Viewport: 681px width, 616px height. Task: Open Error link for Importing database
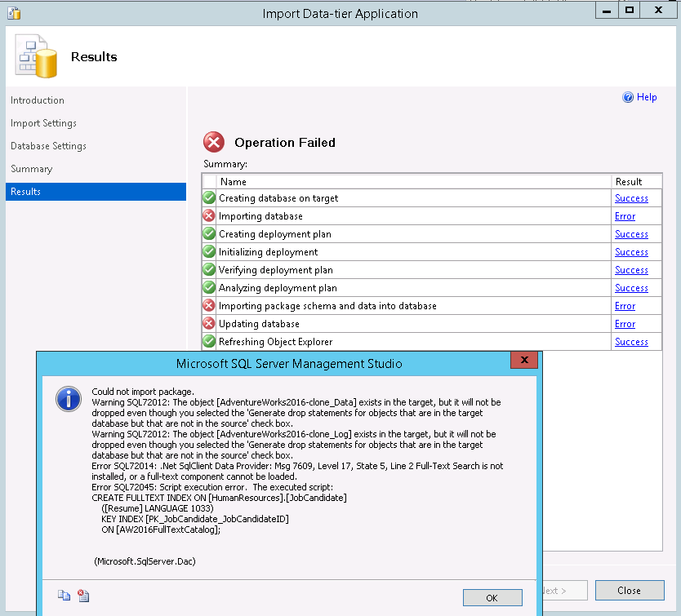tap(625, 216)
